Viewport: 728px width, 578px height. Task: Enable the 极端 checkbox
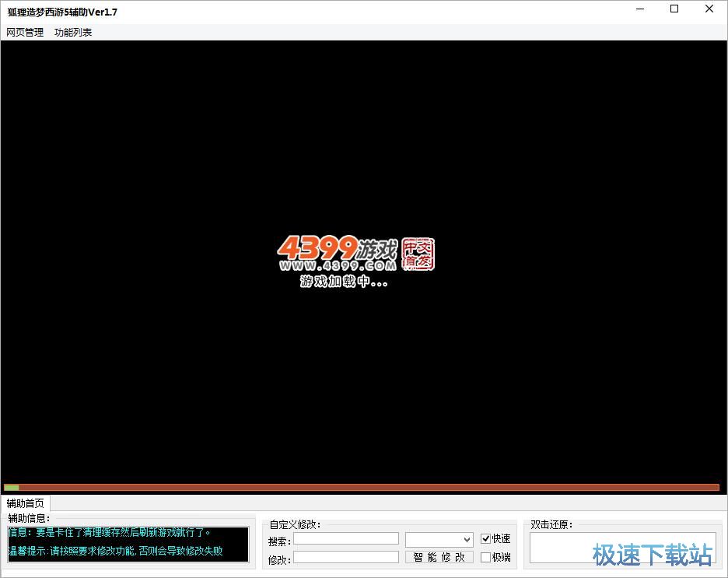[486, 557]
